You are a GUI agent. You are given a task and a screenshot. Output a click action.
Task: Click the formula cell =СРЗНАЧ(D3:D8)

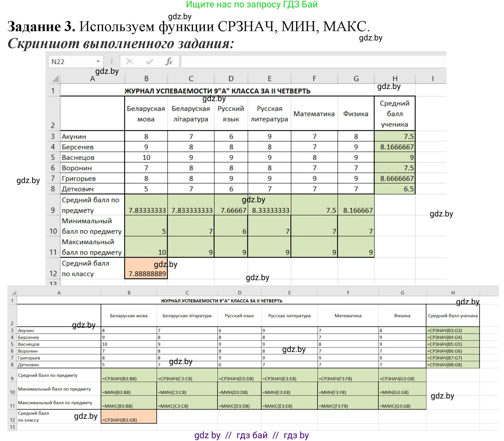tap(239, 375)
